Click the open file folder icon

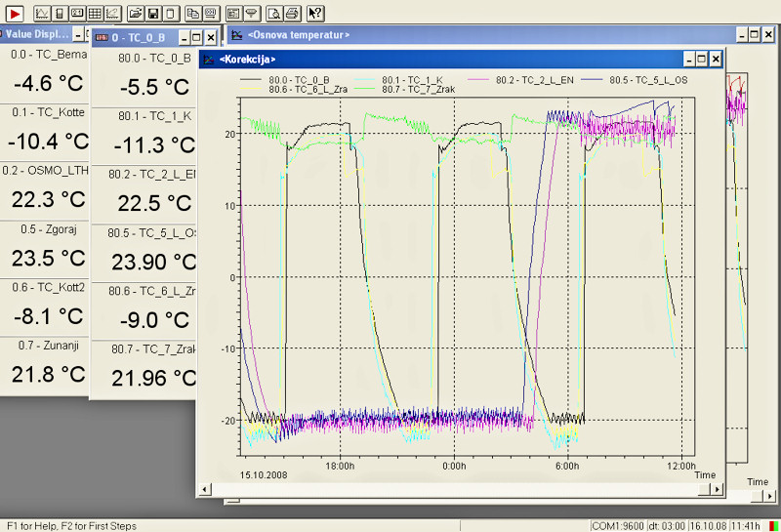[136, 14]
